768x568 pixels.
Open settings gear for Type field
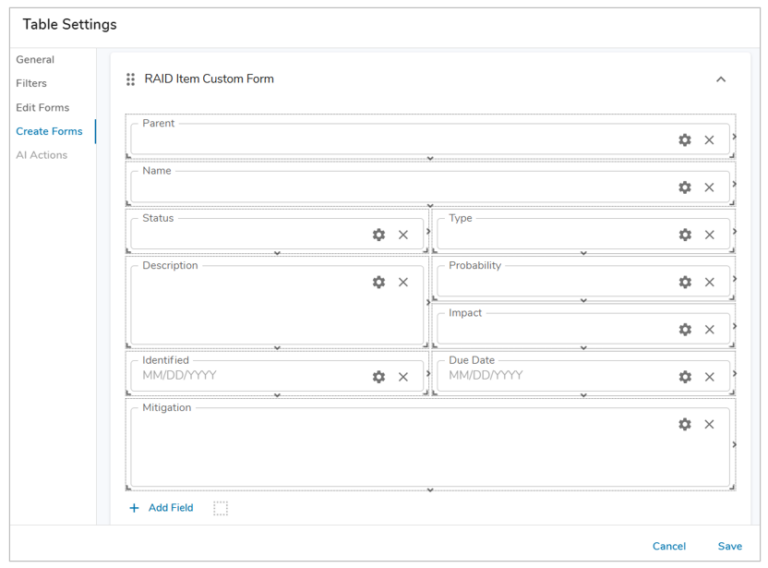click(x=685, y=235)
